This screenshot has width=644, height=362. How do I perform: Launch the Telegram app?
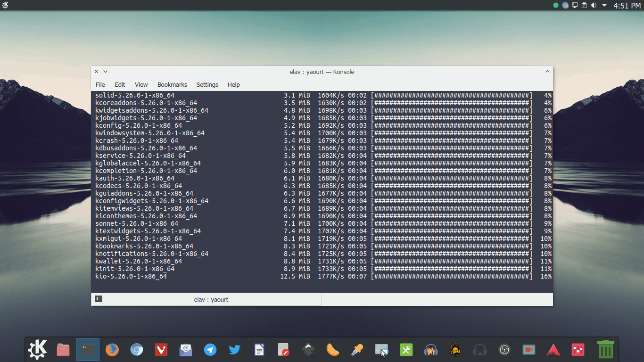point(210,350)
